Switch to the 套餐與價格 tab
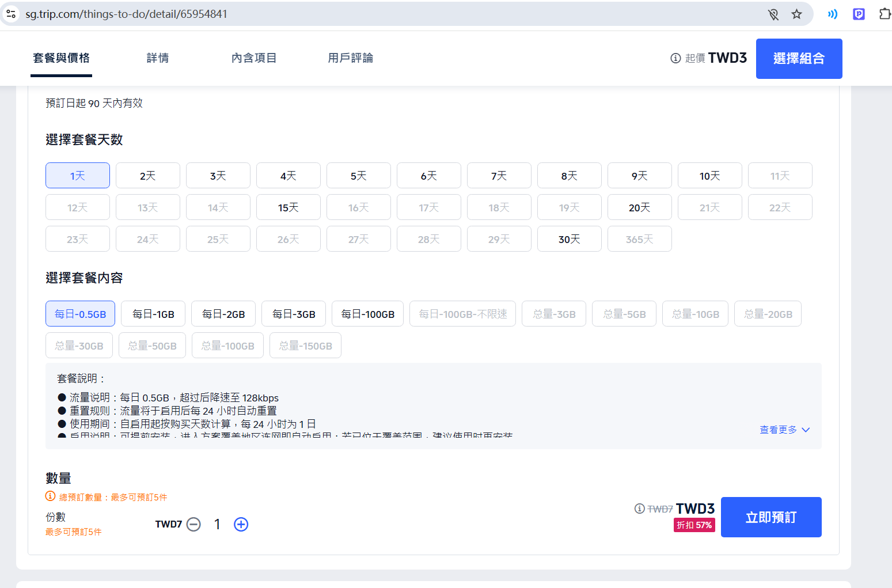Viewport: 892px width, 588px height. click(62, 58)
